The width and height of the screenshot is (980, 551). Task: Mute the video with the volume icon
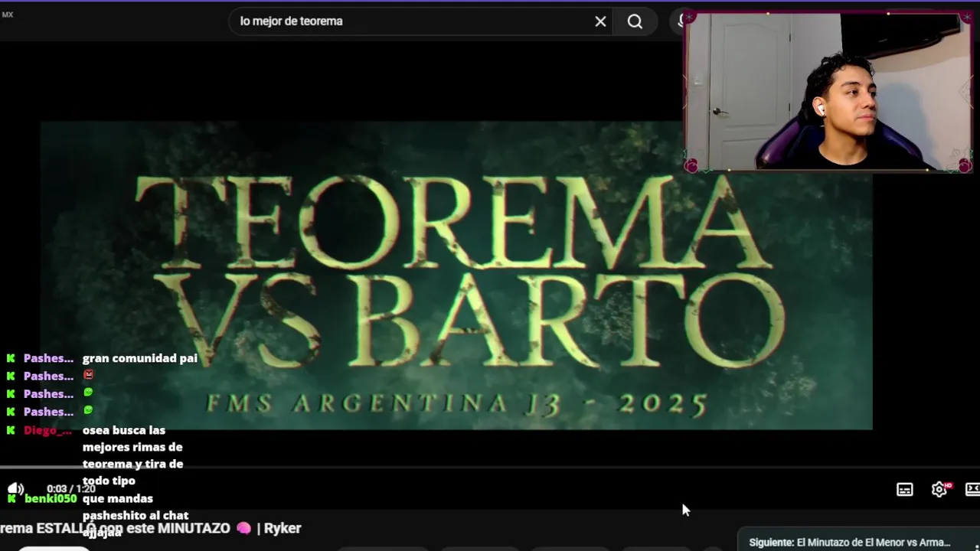coord(15,488)
